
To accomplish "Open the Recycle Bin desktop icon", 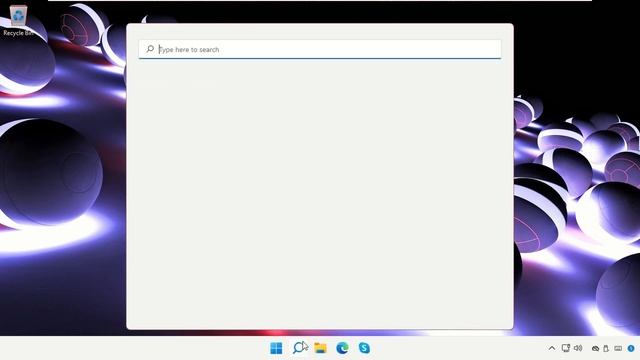I will tap(18, 20).
